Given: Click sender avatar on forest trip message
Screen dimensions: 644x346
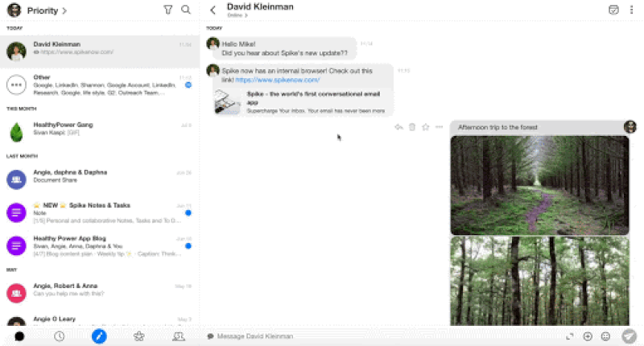Looking at the screenshot, I should (630, 127).
